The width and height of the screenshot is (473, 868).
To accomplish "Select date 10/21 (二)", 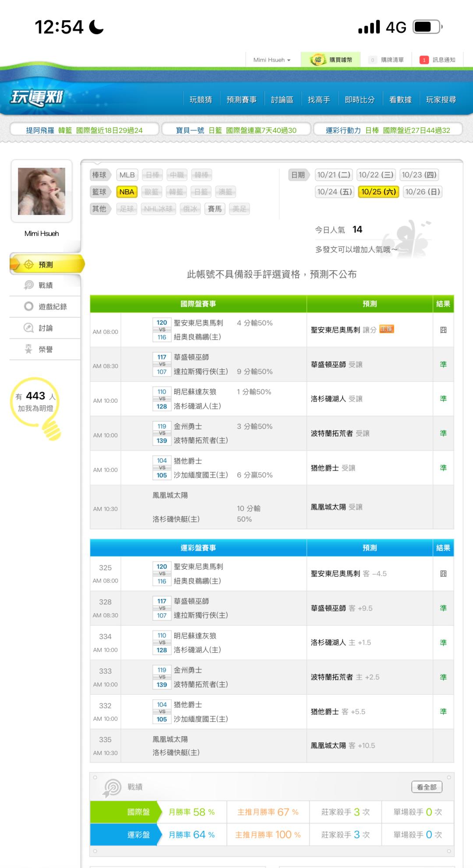I will pyautogui.click(x=334, y=175).
